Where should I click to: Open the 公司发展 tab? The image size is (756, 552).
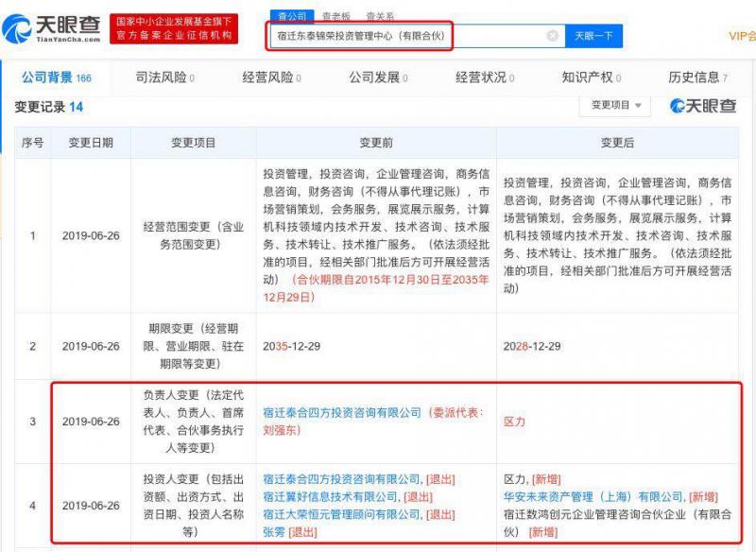coord(379,78)
